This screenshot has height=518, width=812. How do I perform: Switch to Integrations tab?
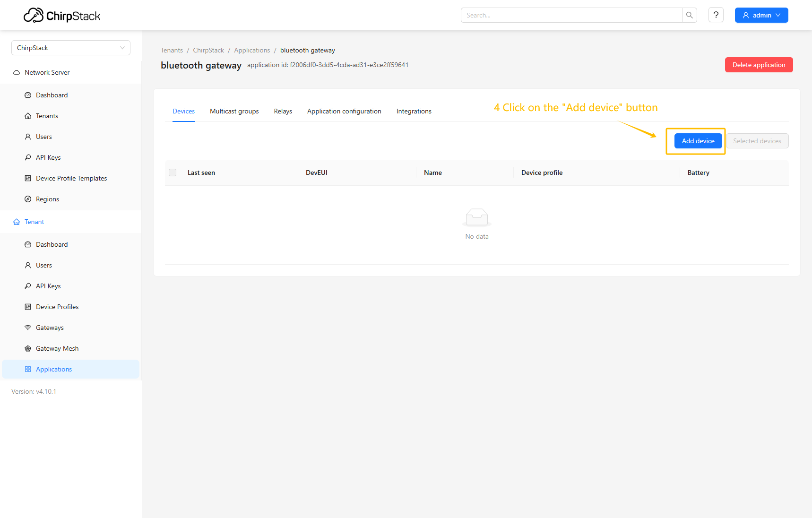pos(414,111)
